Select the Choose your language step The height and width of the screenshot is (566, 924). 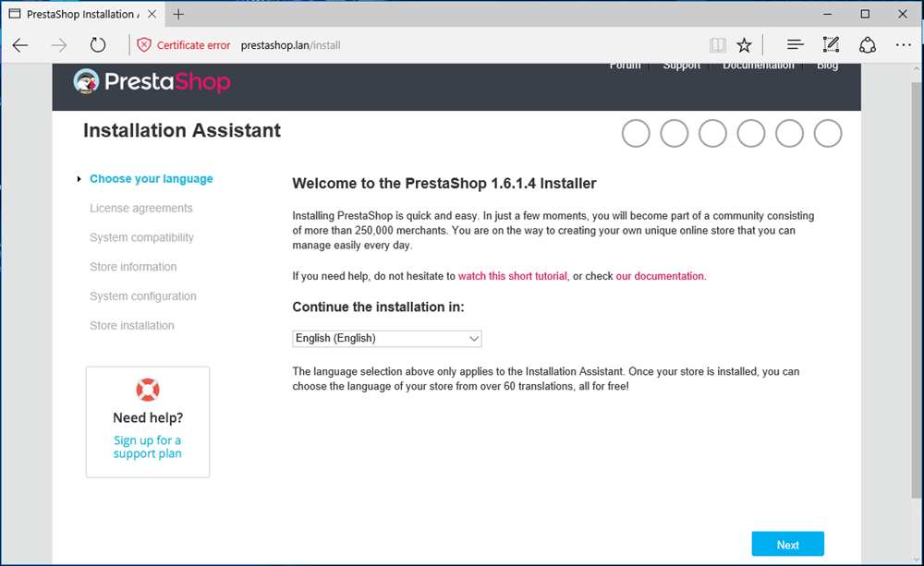(x=152, y=179)
